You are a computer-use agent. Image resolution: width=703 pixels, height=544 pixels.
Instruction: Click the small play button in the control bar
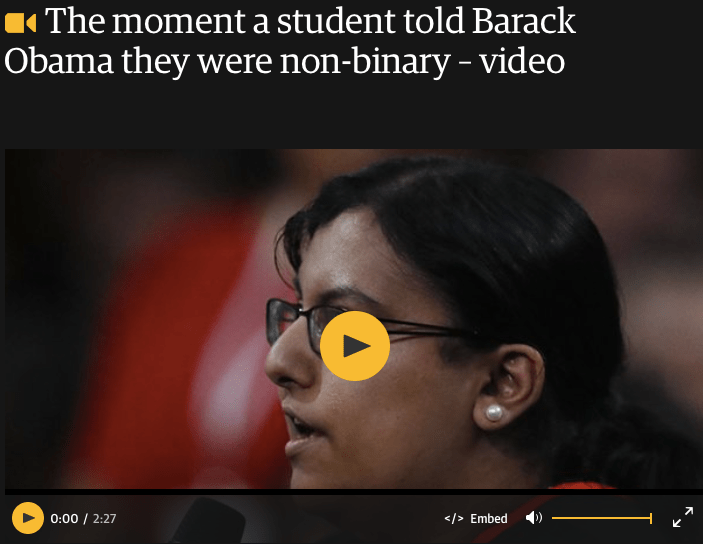(x=28, y=518)
